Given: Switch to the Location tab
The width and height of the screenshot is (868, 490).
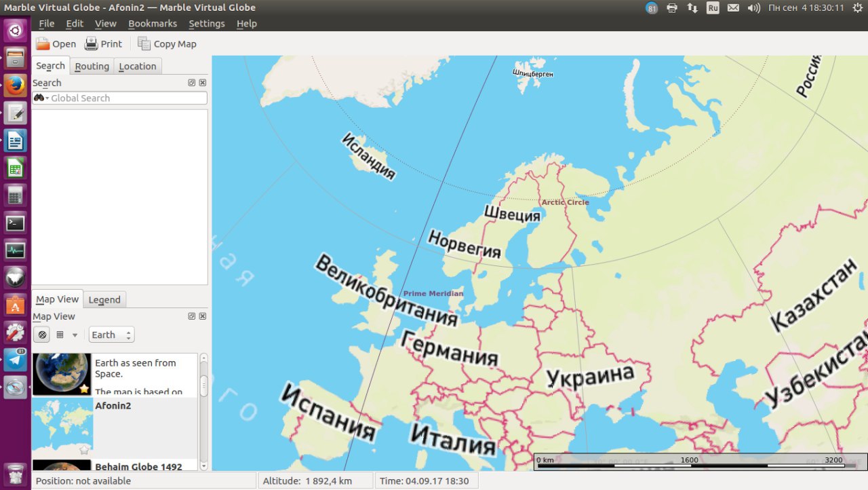Looking at the screenshot, I should point(138,66).
